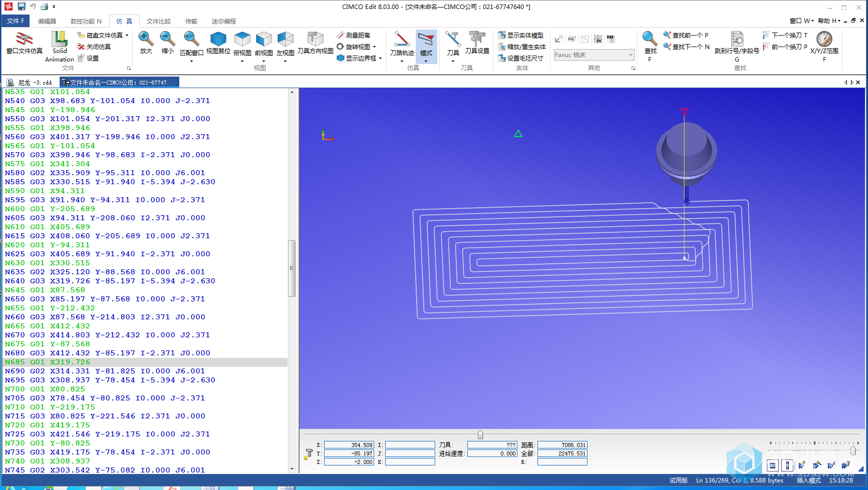Image resolution: width=868 pixels, height=490 pixels.
Task: Save file from quick access toolbar
Action: point(21,7)
